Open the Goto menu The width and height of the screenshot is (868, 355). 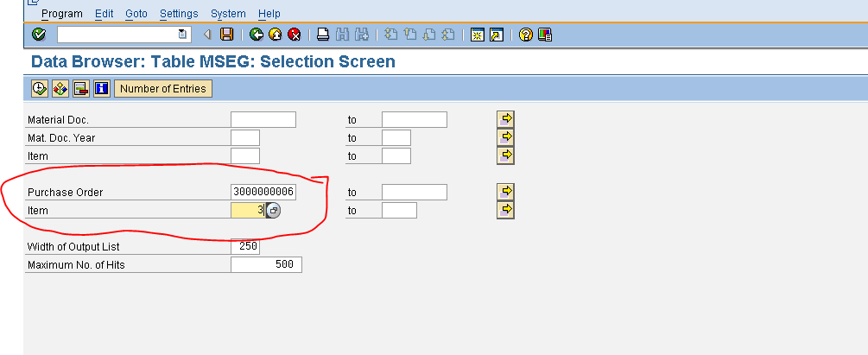136,13
